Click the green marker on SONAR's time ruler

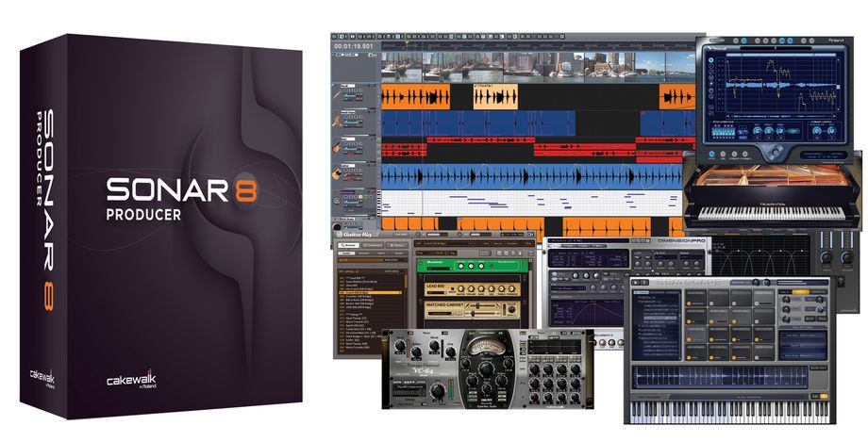[406, 41]
